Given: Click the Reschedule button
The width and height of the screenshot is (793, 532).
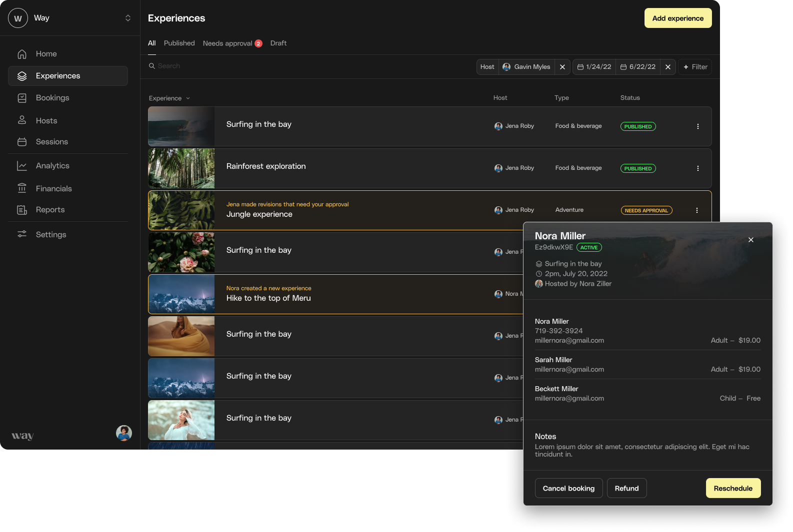Looking at the screenshot, I should (x=733, y=488).
